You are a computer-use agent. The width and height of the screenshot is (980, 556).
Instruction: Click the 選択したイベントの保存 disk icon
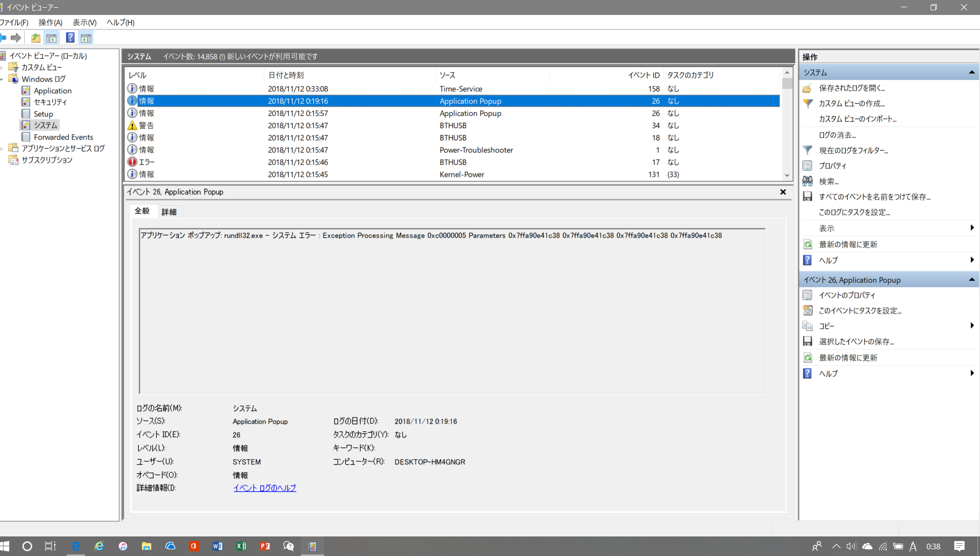[808, 341]
